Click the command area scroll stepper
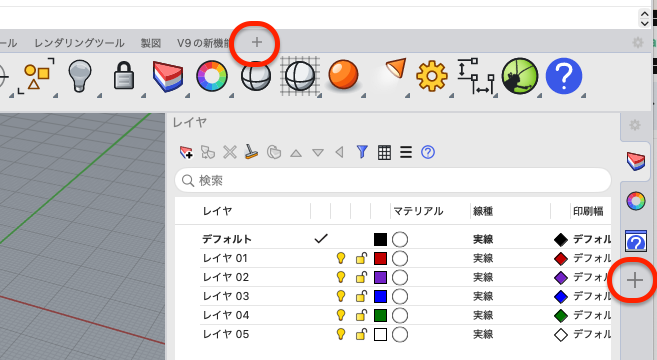This screenshot has width=657, height=360. [x=644, y=18]
